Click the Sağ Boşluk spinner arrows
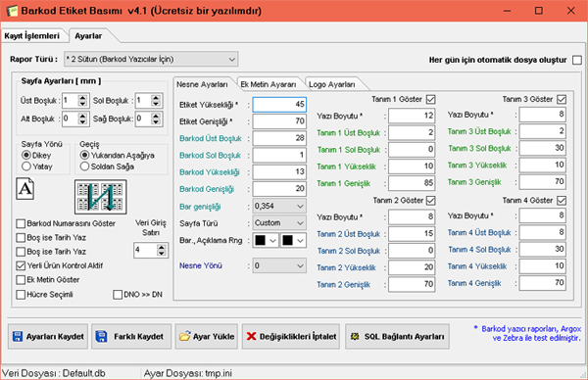This screenshot has height=380, width=588. 156,119
